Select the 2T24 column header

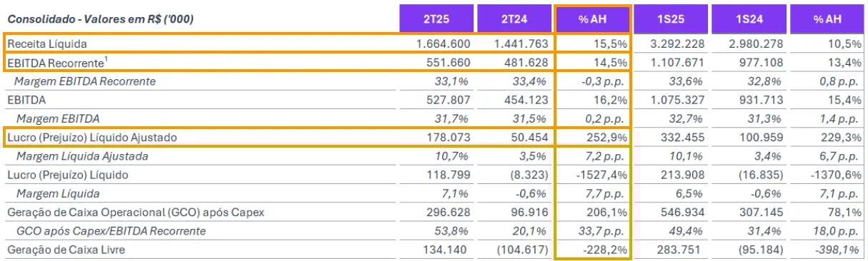click(514, 18)
